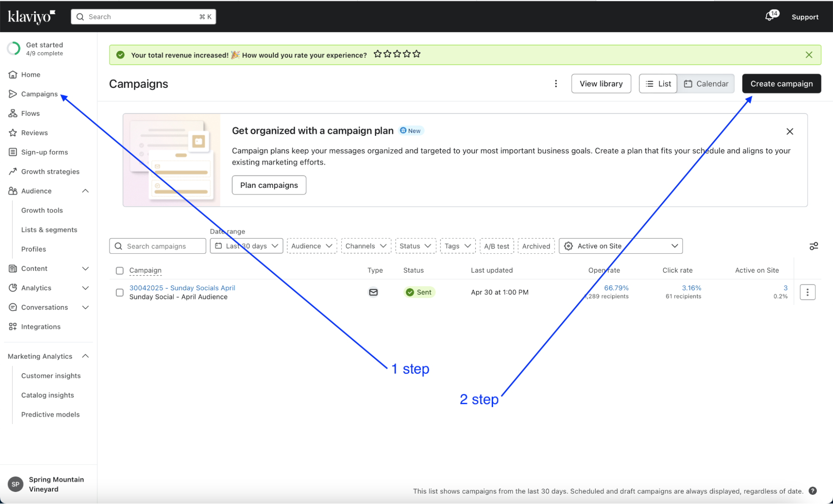Open the notifications bell icon

pos(769,17)
